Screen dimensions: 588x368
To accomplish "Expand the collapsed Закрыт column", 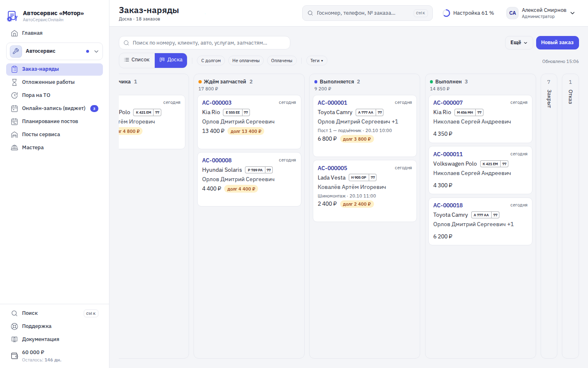I will (549, 216).
